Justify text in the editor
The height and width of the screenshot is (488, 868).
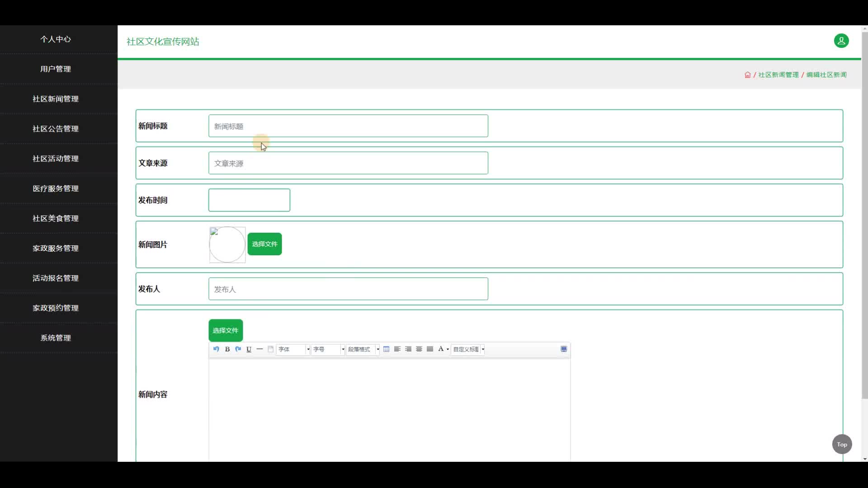(x=430, y=349)
